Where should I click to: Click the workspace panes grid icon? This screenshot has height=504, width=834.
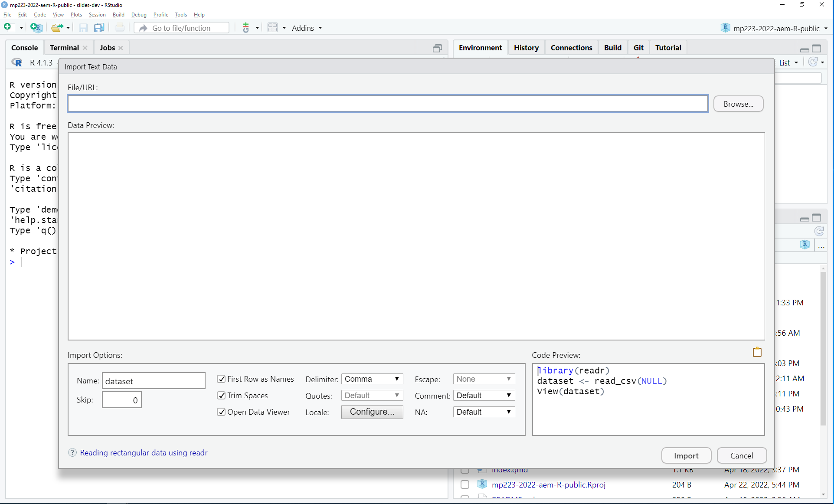point(272,28)
